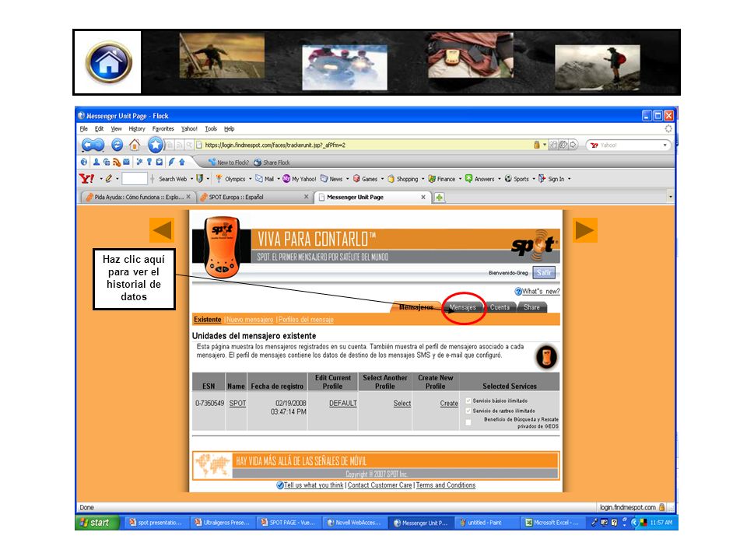747x560 pixels.
Task: Open the tab list dropdown at tab bar end
Action: (x=670, y=197)
